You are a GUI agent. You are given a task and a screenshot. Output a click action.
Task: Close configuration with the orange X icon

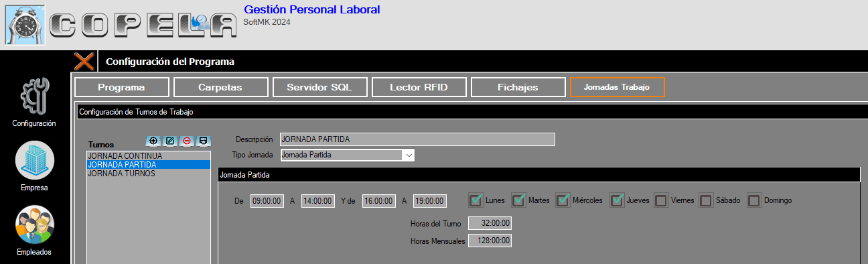pos(84,62)
